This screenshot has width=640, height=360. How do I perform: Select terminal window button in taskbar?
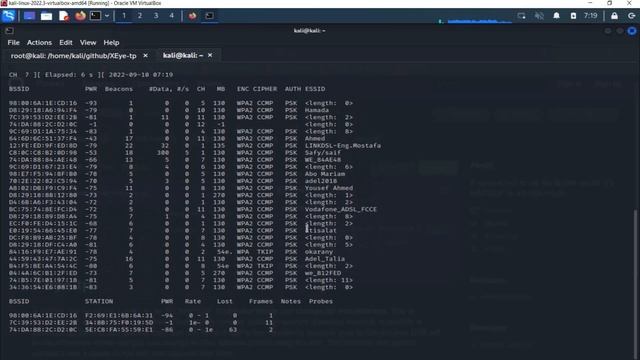pos(209,16)
